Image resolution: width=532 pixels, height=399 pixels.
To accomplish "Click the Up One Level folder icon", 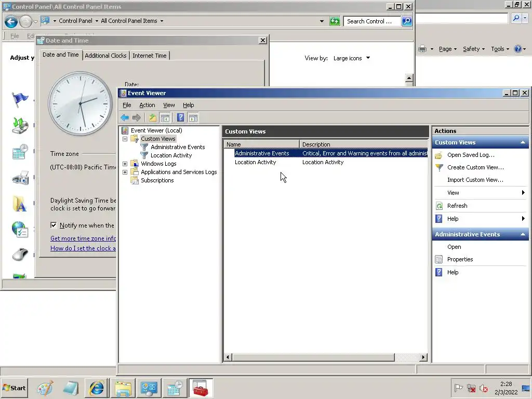I will coord(153,118).
